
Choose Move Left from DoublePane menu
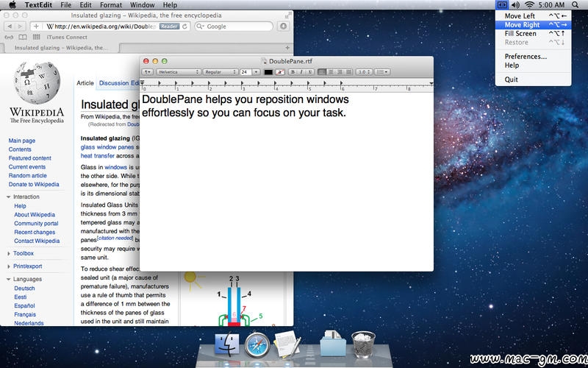point(533,15)
